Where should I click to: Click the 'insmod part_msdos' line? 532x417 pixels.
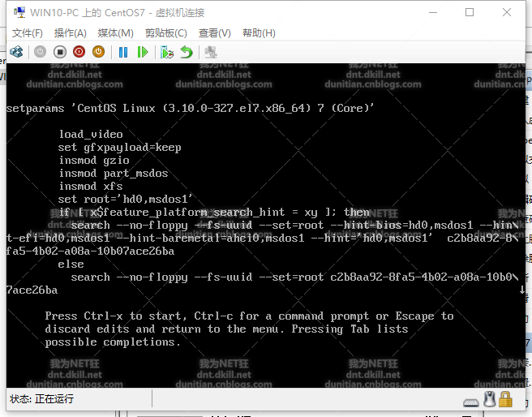pyautogui.click(x=114, y=173)
